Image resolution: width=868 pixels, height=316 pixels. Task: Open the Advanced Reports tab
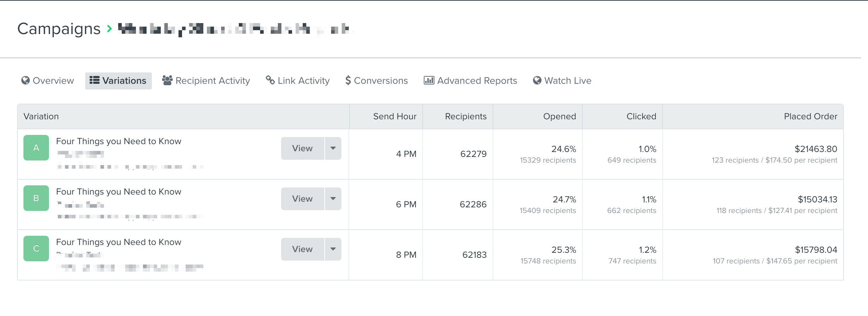coord(471,81)
